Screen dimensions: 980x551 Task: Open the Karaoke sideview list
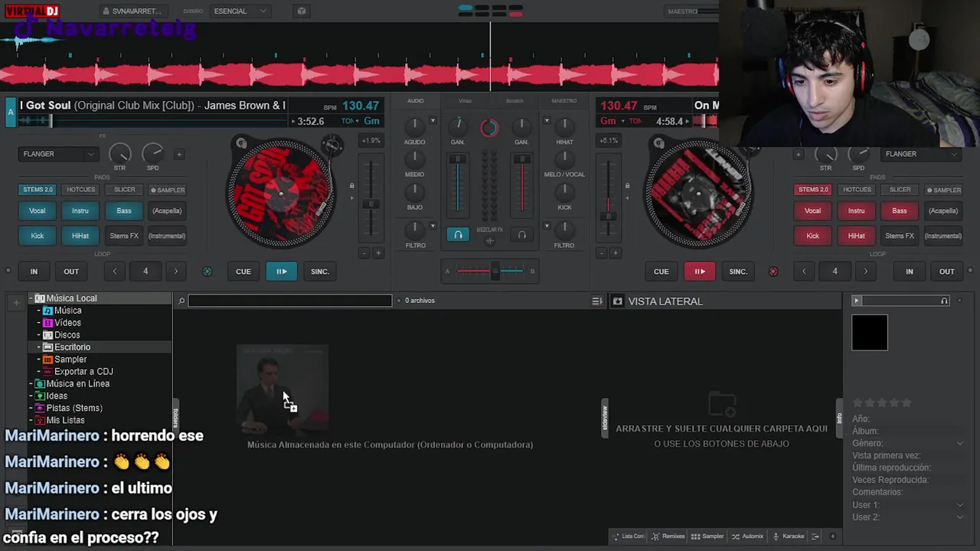tap(789, 536)
